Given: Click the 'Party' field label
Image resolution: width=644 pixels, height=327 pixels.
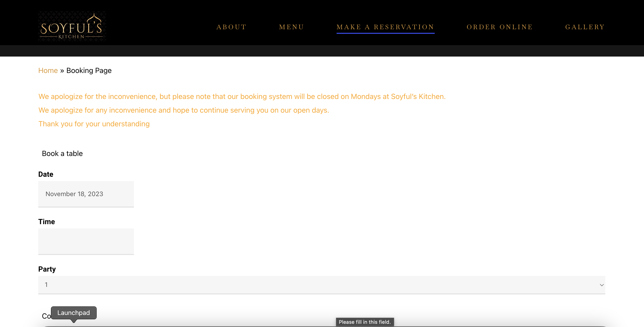Looking at the screenshot, I should 47,269.
